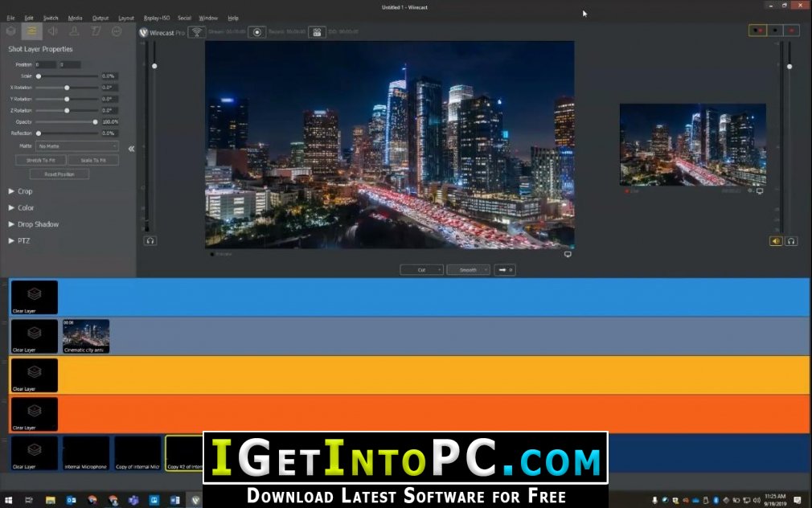The width and height of the screenshot is (812, 508).
Task: Select the Copy of Internal Mic shot
Action: point(137,453)
